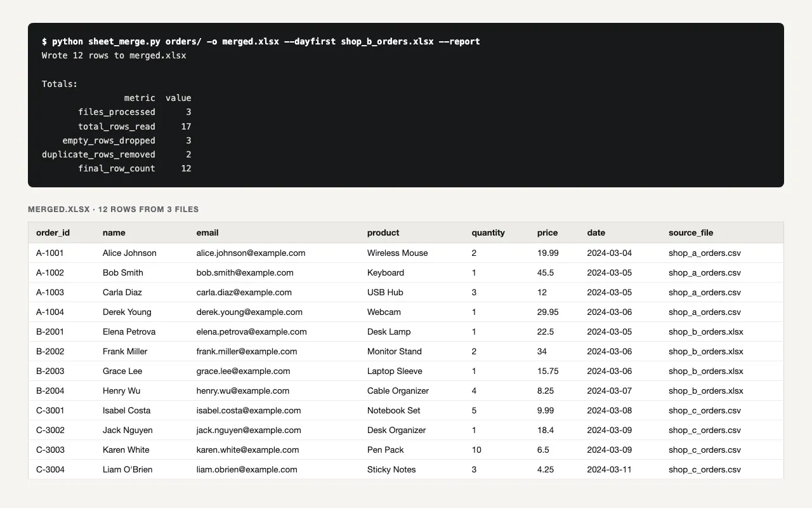Viewport: 812px width, 508px height.
Task: Select Karen White's quantity of 10
Action: pos(476,450)
